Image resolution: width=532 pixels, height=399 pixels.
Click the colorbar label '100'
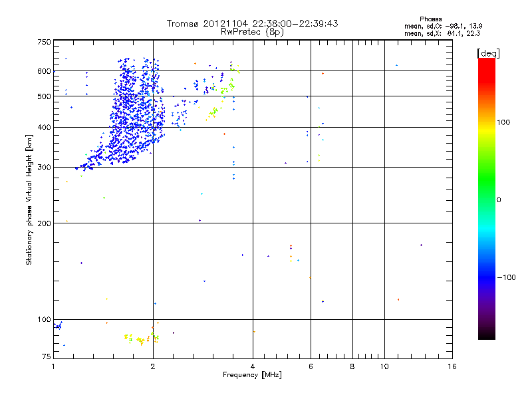[x=503, y=122]
